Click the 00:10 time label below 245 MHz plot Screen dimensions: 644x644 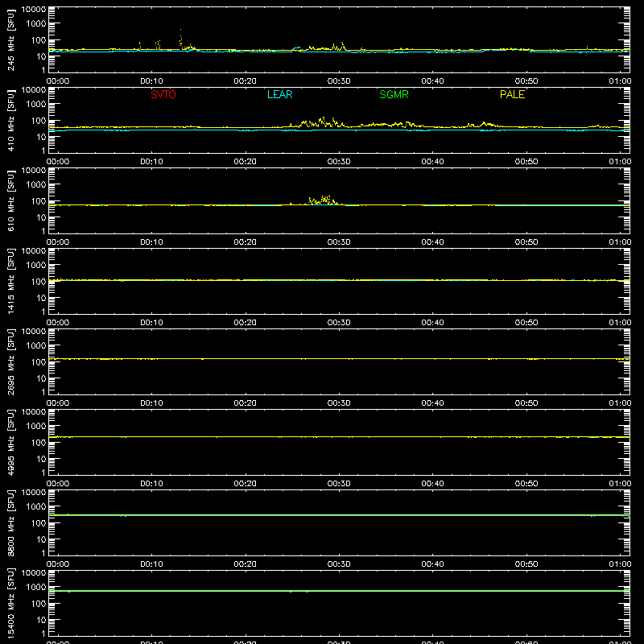(151, 81)
